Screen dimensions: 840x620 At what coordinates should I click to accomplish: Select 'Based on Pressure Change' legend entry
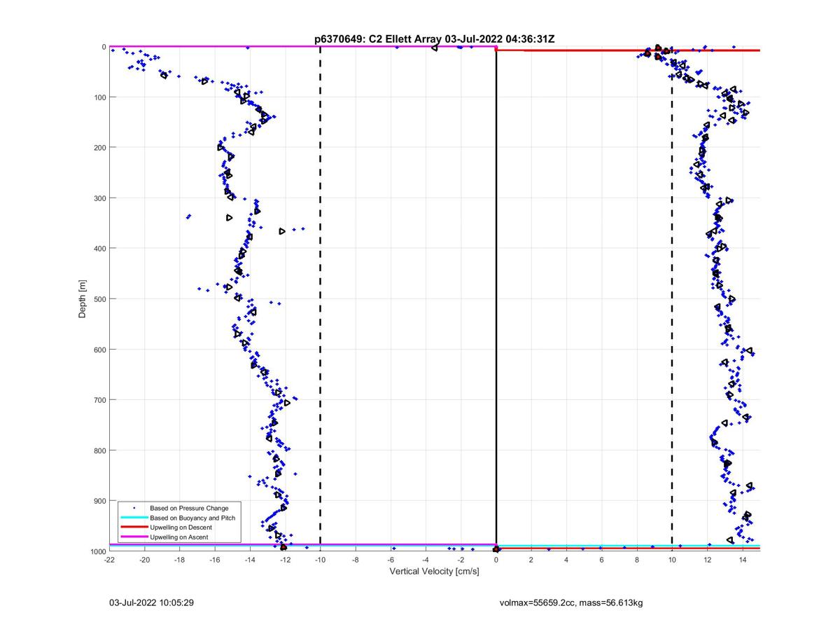point(189,507)
